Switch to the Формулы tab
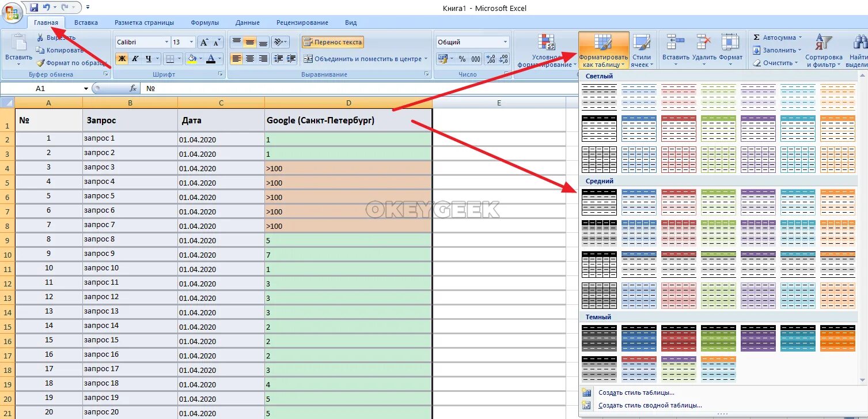 (x=204, y=22)
